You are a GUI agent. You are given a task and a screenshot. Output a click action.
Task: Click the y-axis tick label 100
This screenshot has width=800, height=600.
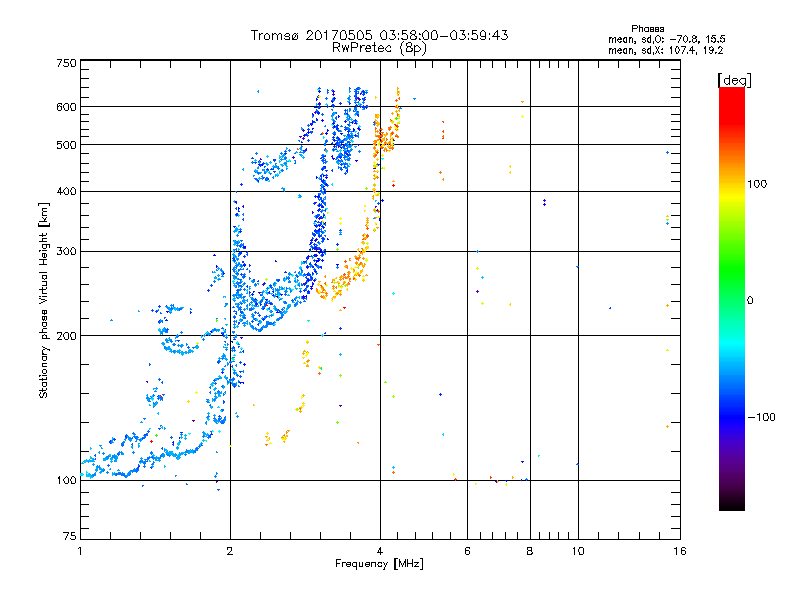coord(66,480)
